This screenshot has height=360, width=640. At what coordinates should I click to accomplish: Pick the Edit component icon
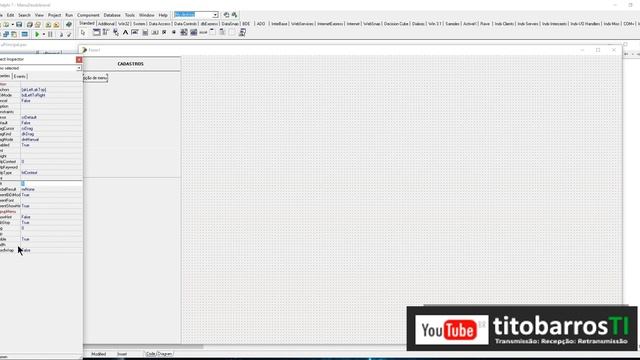pyautogui.click(x=135, y=32)
